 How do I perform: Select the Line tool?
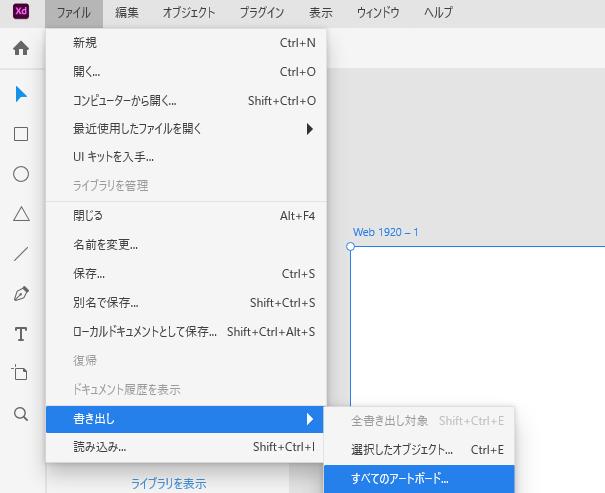[20, 254]
